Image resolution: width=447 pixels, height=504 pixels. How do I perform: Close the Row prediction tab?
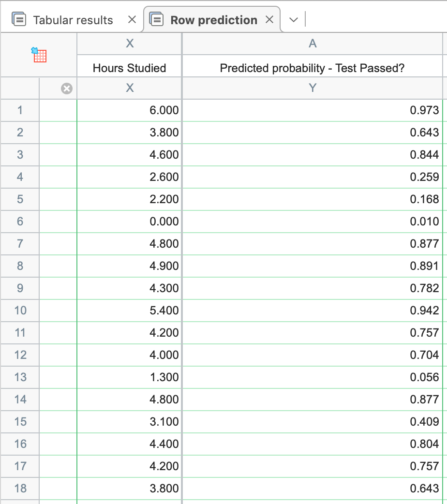(x=269, y=20)
